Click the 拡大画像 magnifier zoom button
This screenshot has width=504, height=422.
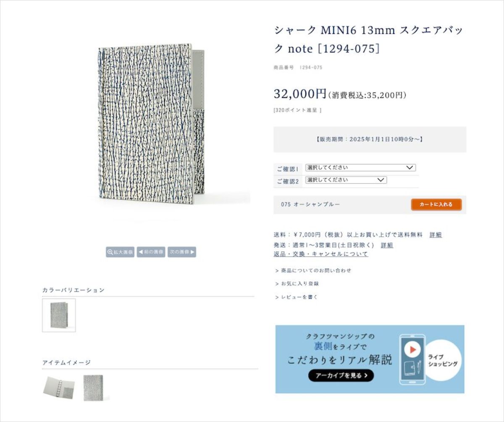[120, 252]
